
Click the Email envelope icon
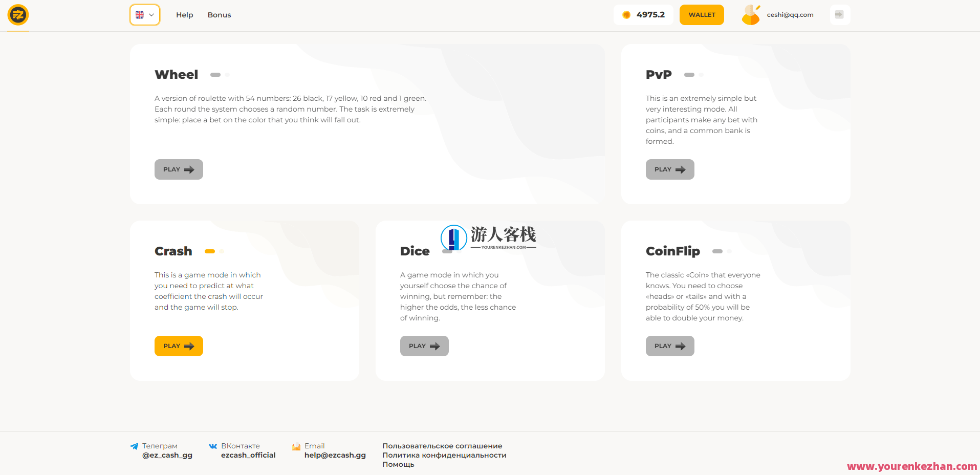coord(296,446)
